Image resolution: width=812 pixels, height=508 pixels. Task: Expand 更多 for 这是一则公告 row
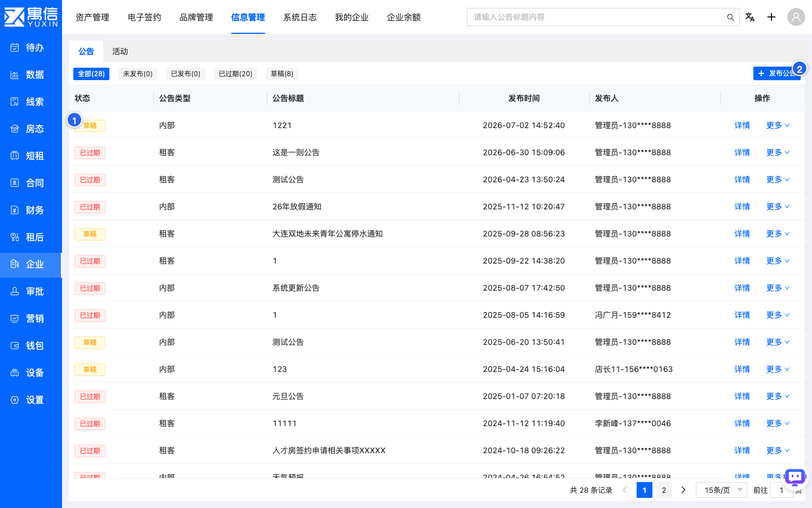778,152
